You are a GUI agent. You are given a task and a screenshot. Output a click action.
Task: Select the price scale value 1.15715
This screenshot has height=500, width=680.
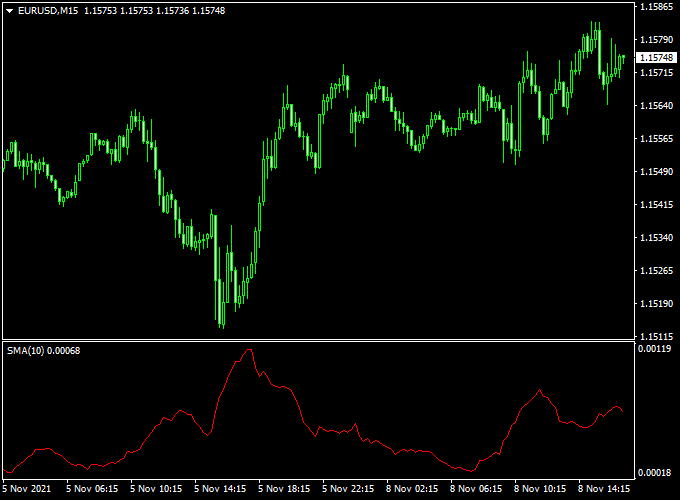657,73
